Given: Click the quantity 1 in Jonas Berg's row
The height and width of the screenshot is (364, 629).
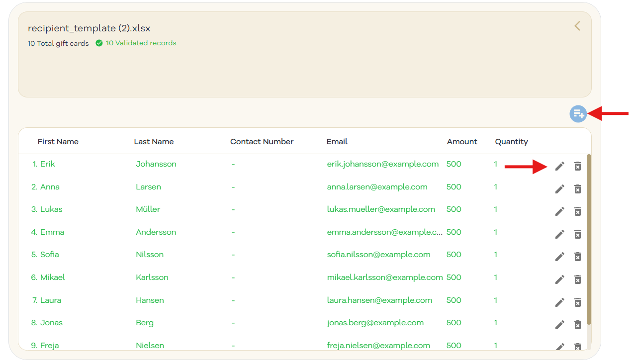Looking at the screenshot, I should 496,323.
